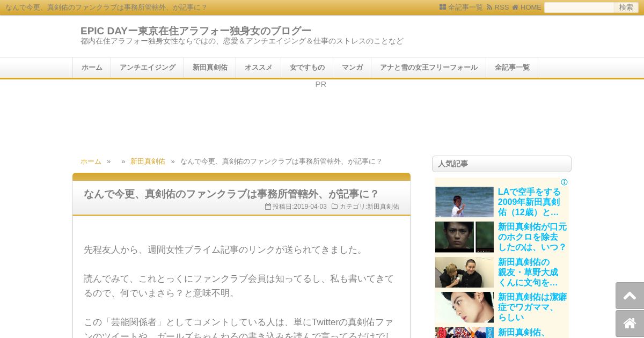
Task: Click the calendar icon by 投稿日
Action: pos(268,207)
